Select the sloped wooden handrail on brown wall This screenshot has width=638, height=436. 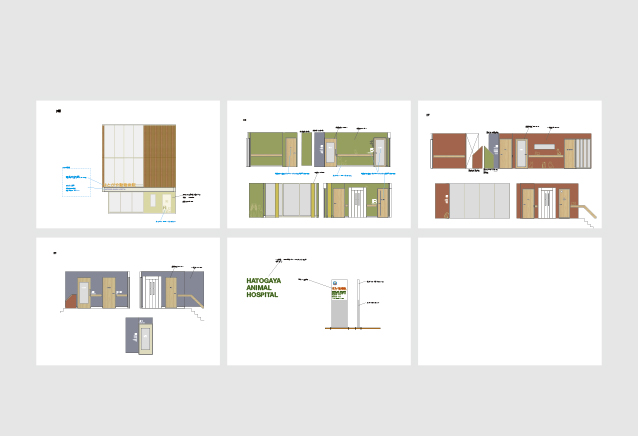pos(587,211)
